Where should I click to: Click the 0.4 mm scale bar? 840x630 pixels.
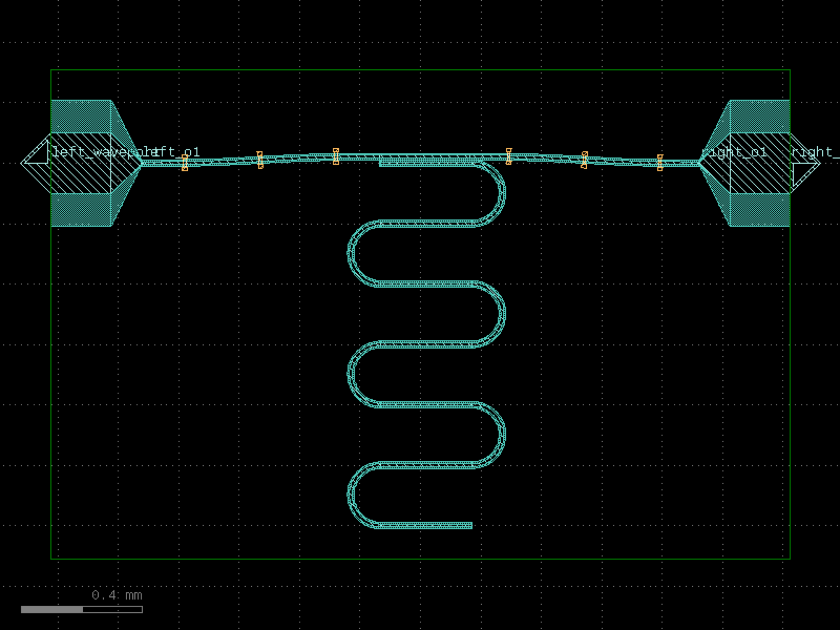82,609
